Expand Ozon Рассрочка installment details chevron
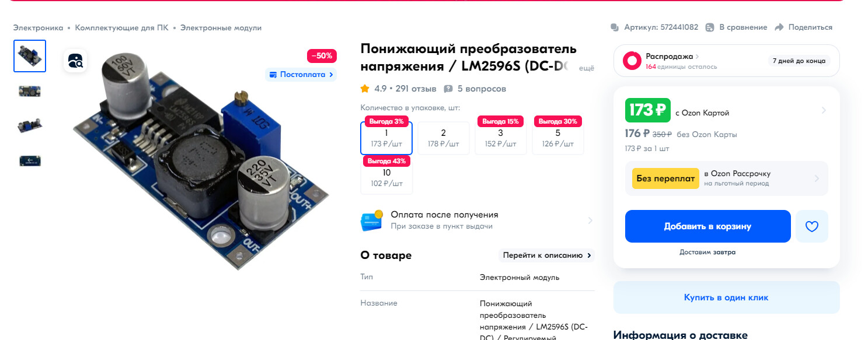The image size is (868, 340). [817, 178]
